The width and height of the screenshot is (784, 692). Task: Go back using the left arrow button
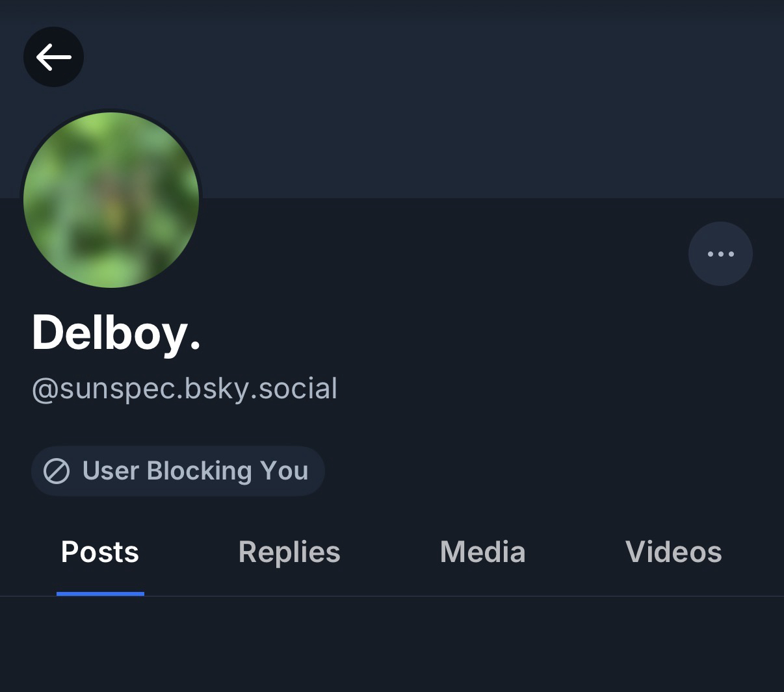53,57
